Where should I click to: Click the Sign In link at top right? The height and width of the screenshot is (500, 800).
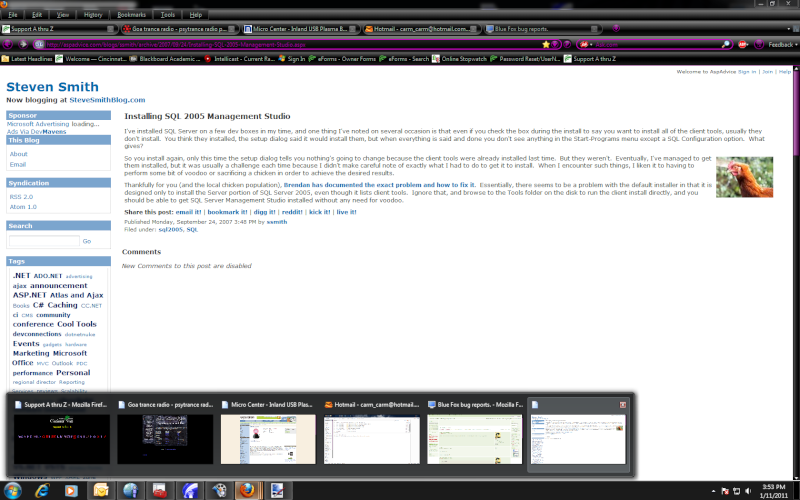pos(747,72)
